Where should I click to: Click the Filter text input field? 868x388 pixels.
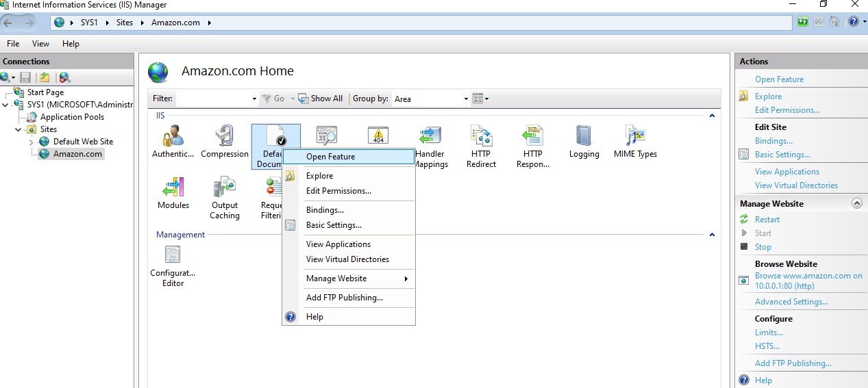pos(212,99)
